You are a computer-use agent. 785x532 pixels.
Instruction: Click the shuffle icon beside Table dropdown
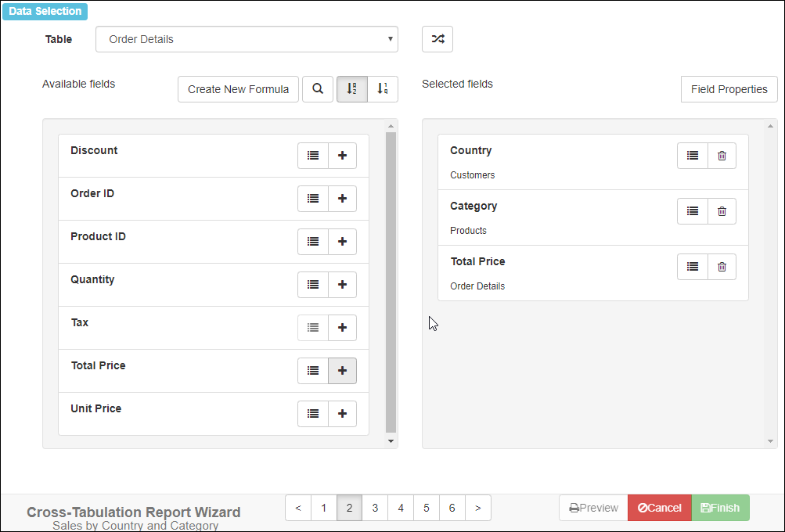tap(438, 39)
